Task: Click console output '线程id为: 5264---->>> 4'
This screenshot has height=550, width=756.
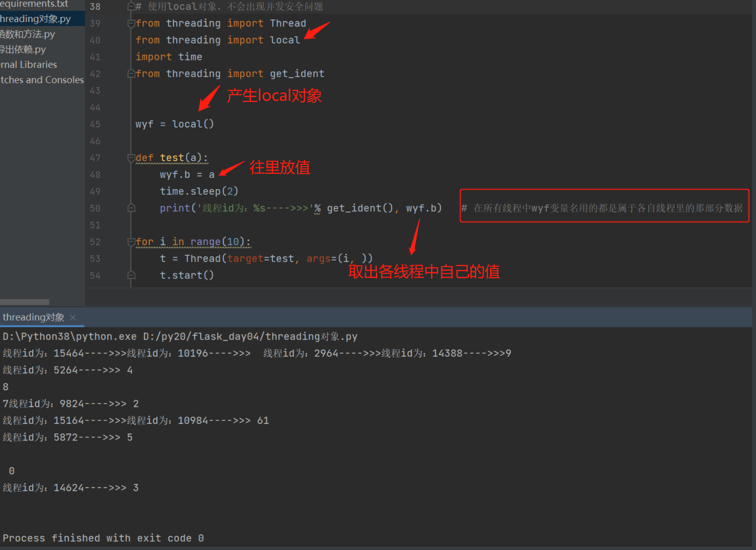Action: click(x=68, y=370)
